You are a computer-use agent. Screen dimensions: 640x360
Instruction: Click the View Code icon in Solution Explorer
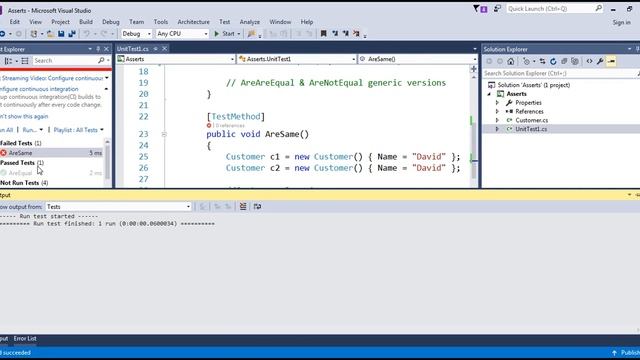pos(589,61)
